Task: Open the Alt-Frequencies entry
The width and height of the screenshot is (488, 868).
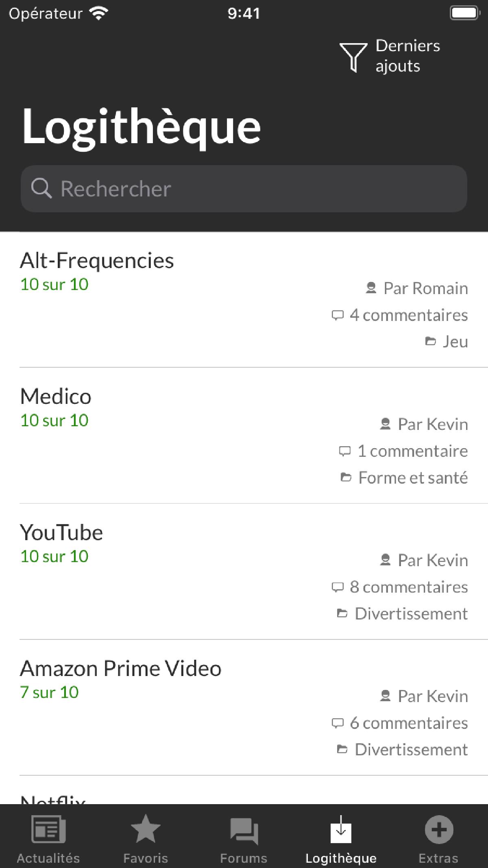Action: click(97, 261)
